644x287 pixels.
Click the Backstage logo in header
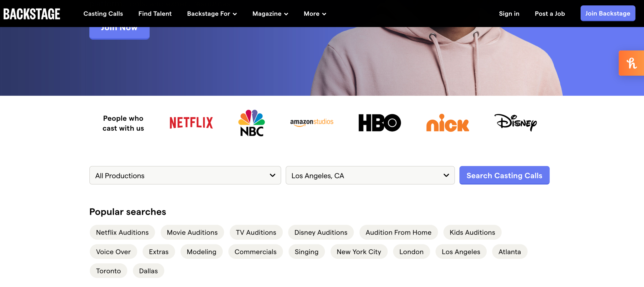pos(32,14)
